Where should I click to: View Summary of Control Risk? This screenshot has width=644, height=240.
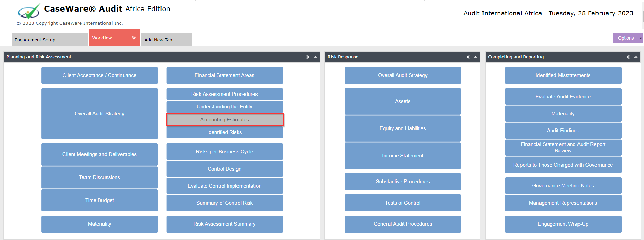pyautogui.click(x=225, y=203)
